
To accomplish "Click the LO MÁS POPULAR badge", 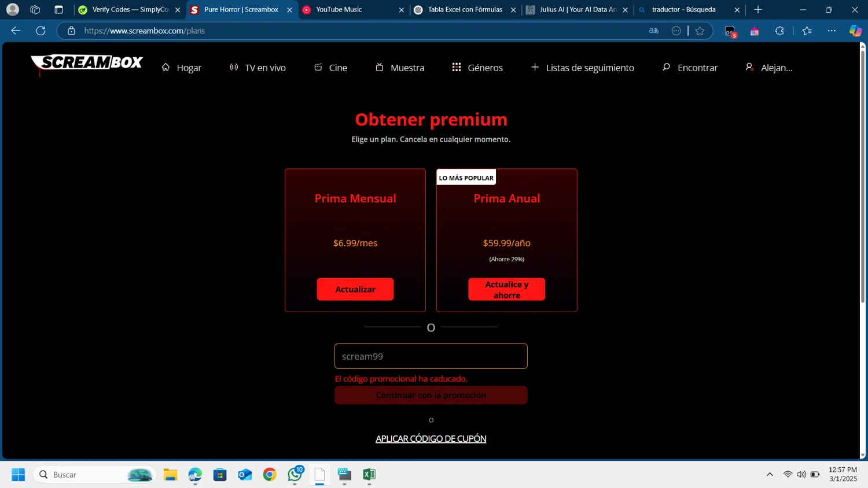I will 466,178.
